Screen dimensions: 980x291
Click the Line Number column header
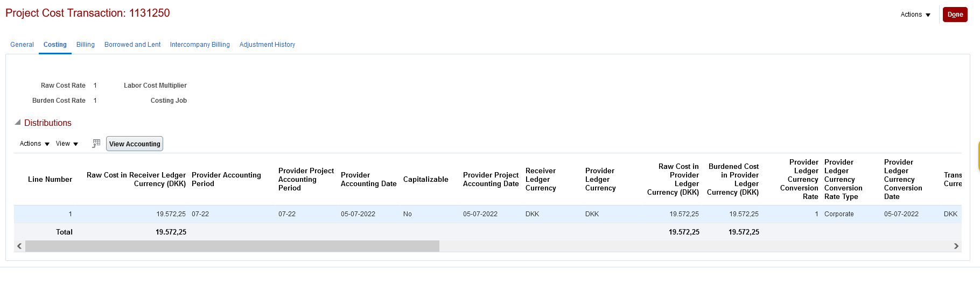point(50,180)
